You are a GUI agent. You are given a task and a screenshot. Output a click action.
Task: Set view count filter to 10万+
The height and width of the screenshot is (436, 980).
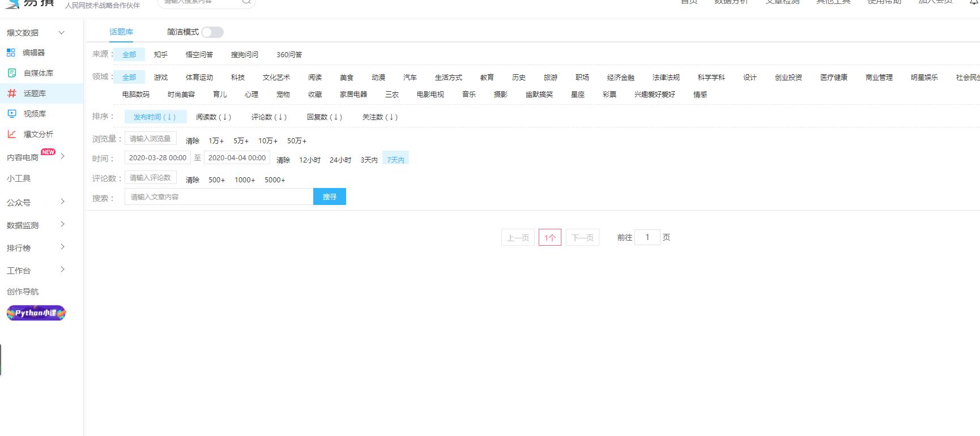[x=268, y=141]
